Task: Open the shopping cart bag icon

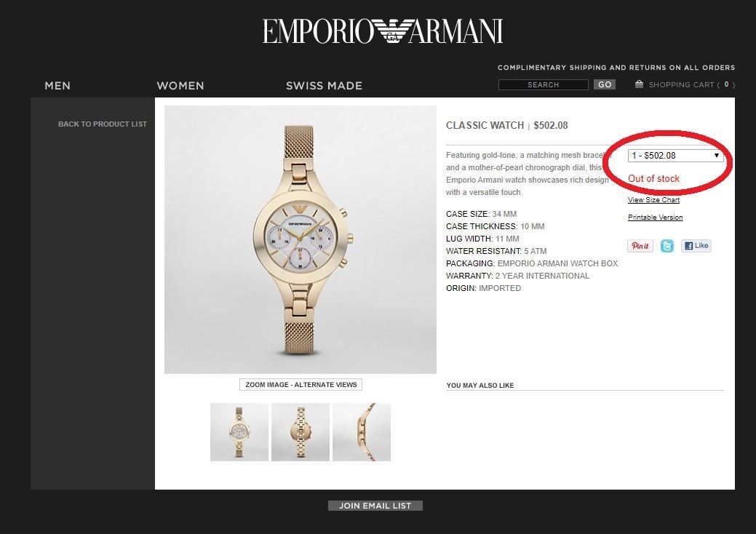Action: pyautogui.click(x=639, y=84)
